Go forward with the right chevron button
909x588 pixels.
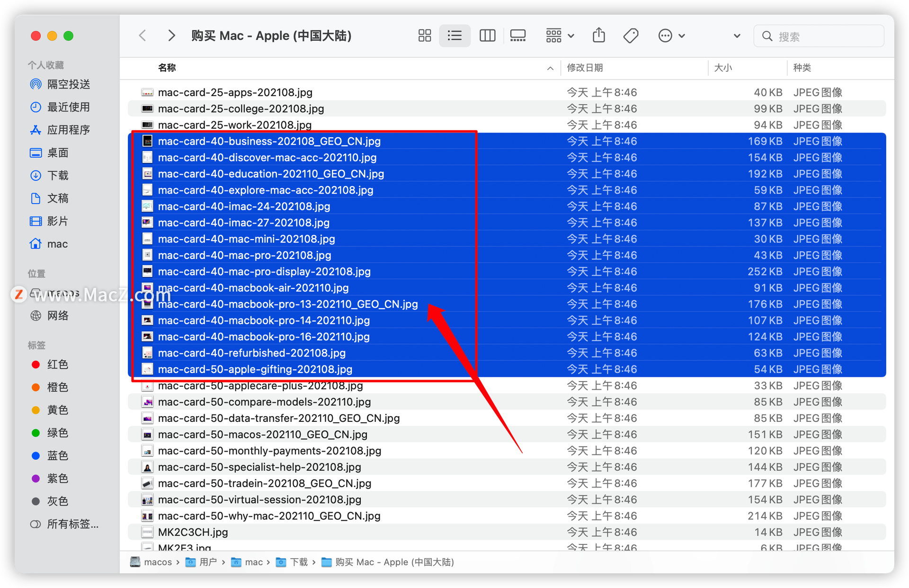point(171,36)
